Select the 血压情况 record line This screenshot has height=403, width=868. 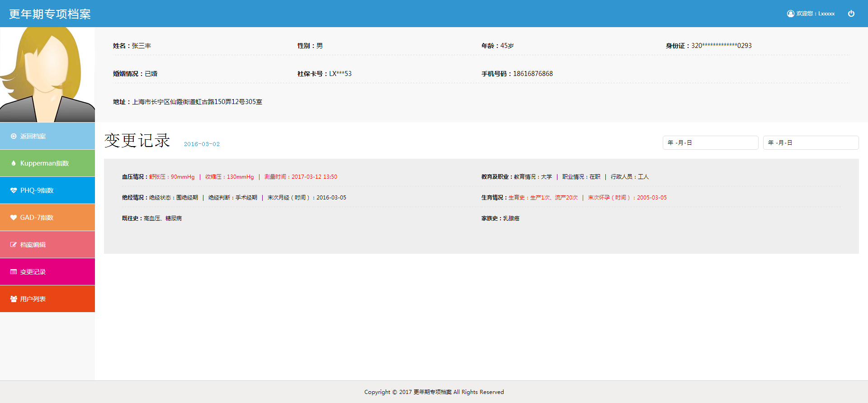point(229,177)
